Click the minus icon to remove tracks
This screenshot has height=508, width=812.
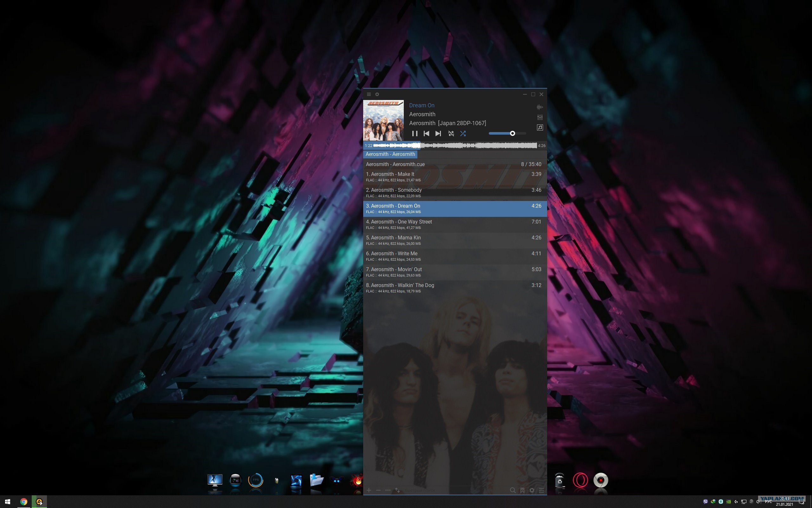point(378,490)
